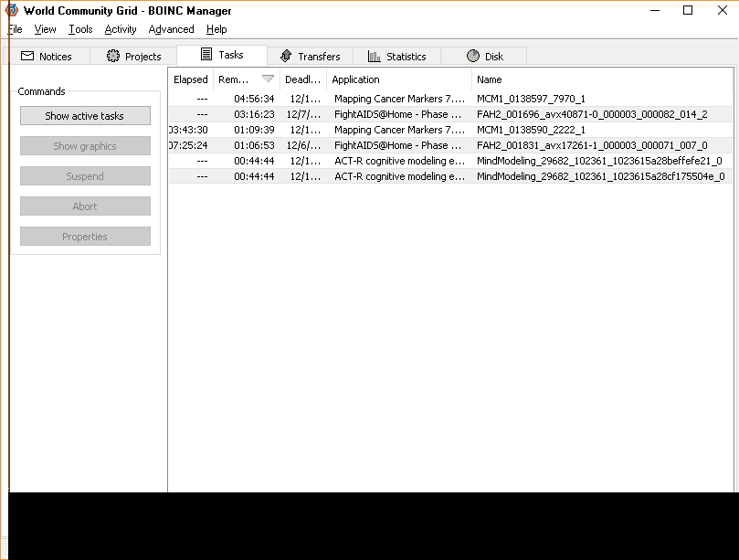This screenshot has width=739, height=560.
Task: Click the pie icon on Disk tab
Action: click(x=472, y=56)
